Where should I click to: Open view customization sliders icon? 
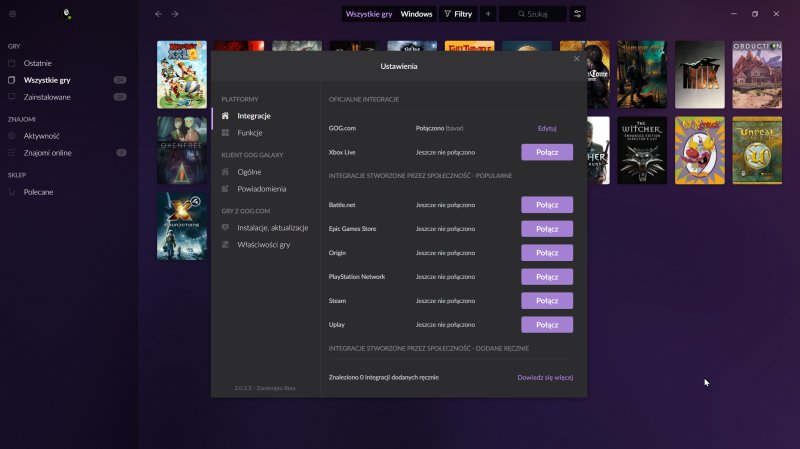(x=577, y=14)
